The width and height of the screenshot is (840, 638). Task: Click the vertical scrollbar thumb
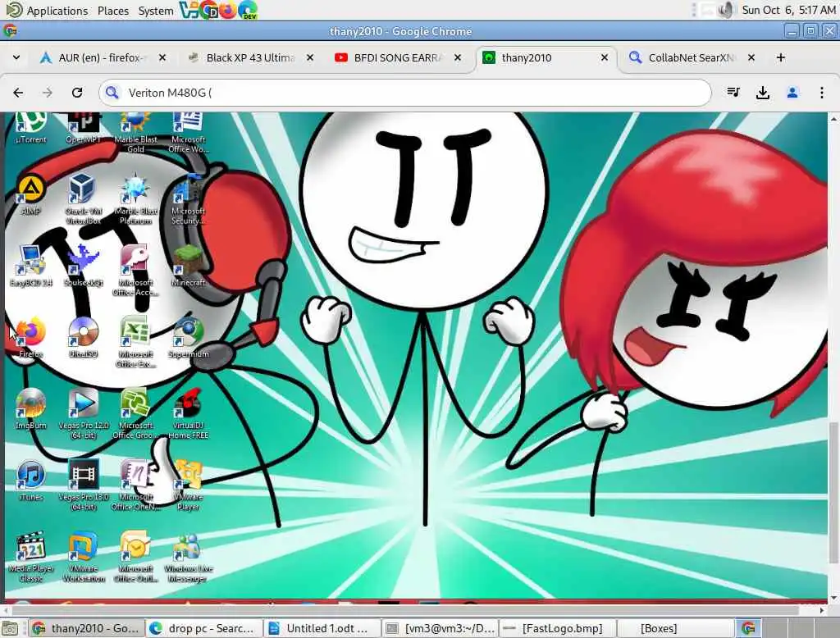(833, 492)
